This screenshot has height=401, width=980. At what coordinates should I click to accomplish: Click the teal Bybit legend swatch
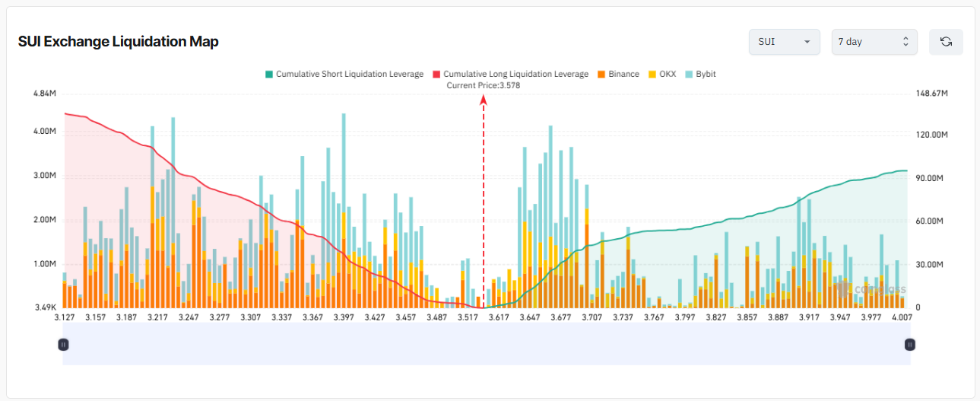tap(690, 74)
